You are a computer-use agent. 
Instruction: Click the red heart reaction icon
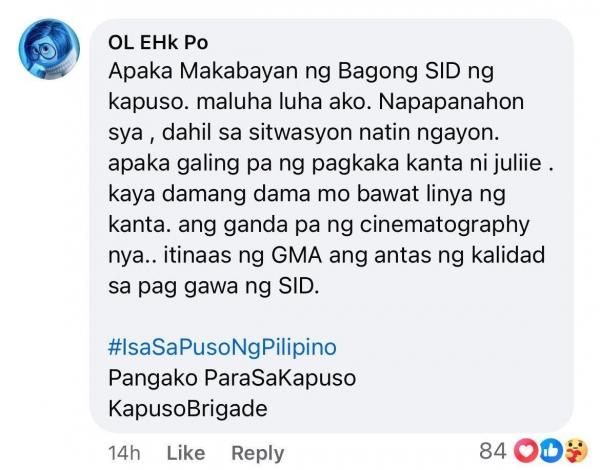pyautogui.click(x=527, y=451)
